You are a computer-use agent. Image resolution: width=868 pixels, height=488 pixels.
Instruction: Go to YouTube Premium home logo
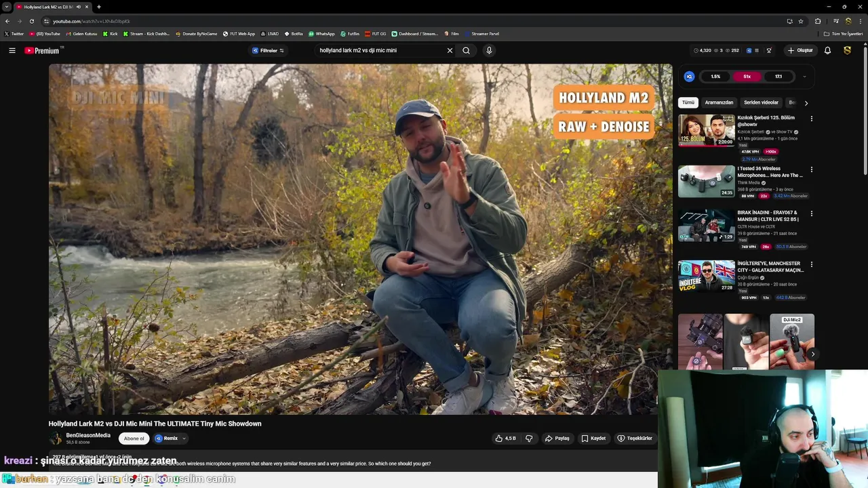(43, 50)
